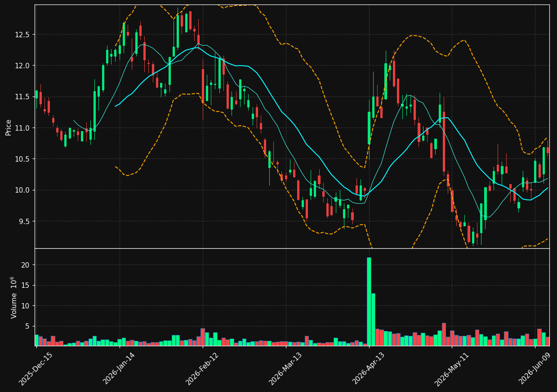Click the 15 volume tick label

[x=27, y=286]
